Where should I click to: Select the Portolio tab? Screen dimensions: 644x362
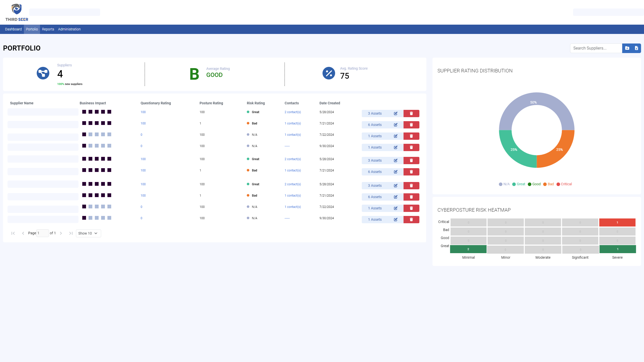tap(32, 29)
